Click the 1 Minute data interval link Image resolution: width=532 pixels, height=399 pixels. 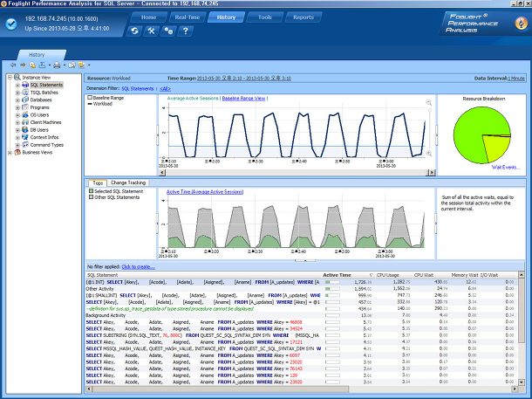[x=516, y=78]
